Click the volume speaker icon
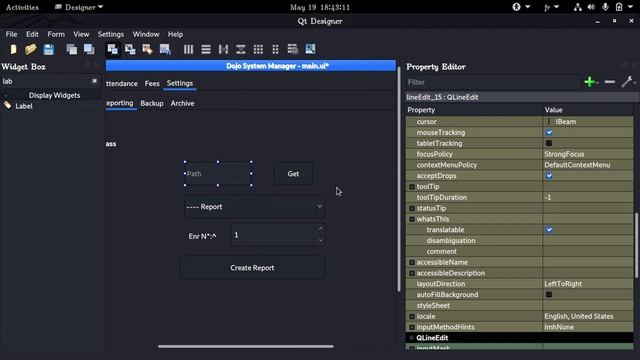 coord(591,7)
